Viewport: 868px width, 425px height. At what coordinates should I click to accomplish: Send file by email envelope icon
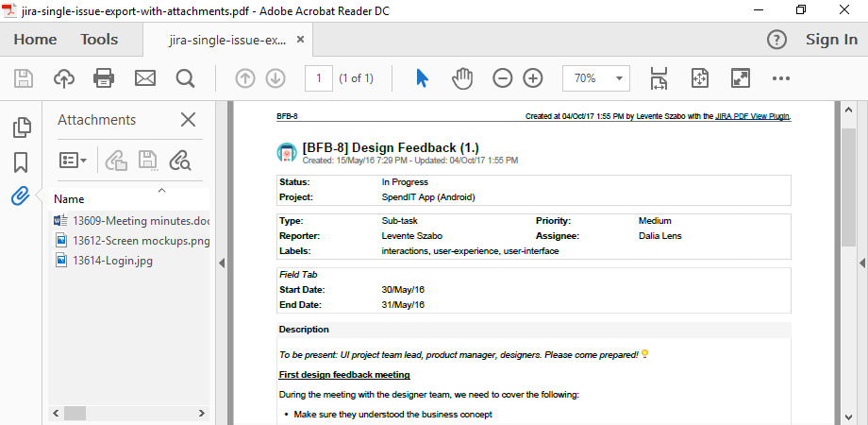145,78
